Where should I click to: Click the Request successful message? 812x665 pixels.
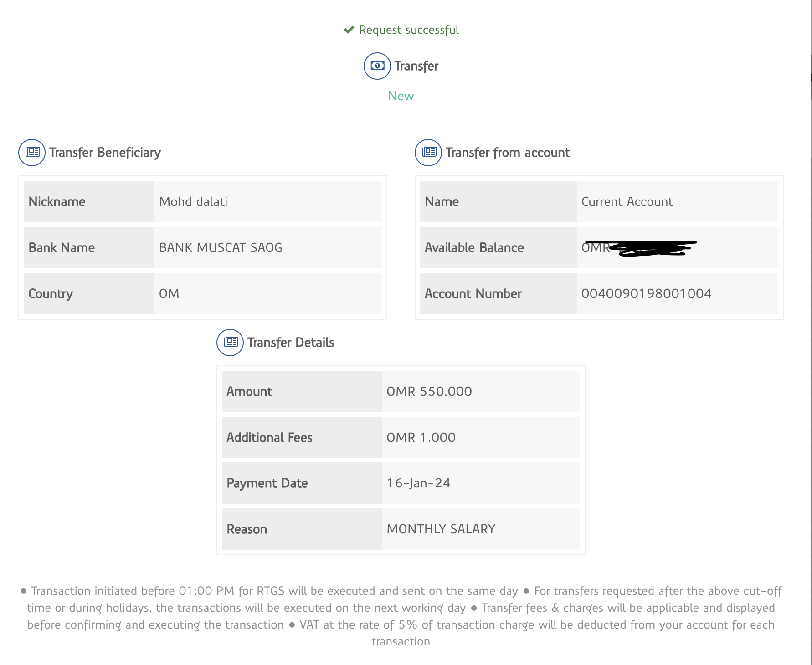[x=409, y=30]
